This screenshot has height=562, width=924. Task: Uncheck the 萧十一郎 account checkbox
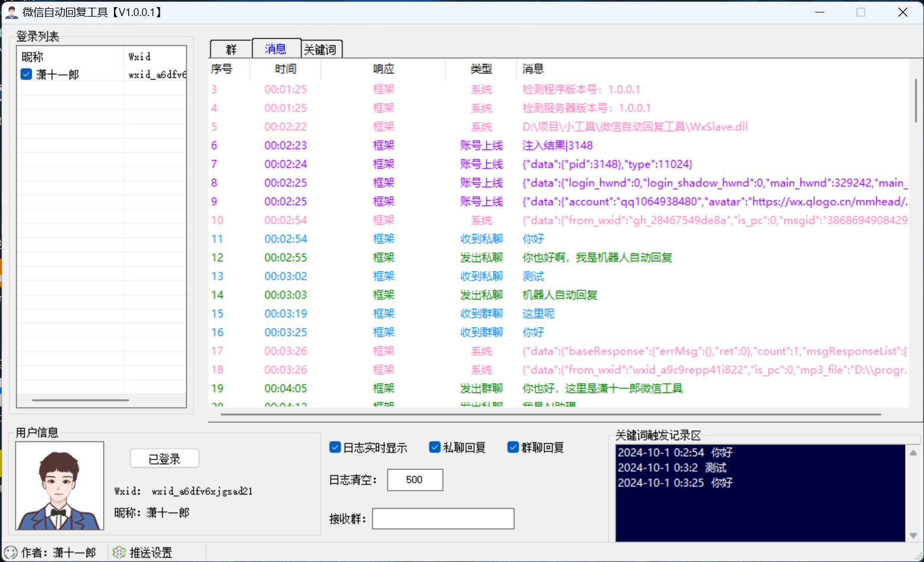click(26, 74)
